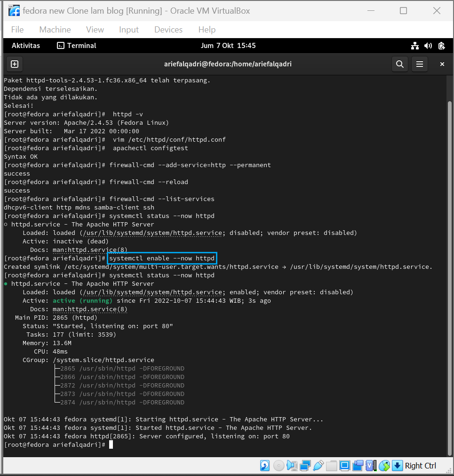Click the 'Created symlink' output line
Viewport: 454px width, 476px height.
pos(218,267)
